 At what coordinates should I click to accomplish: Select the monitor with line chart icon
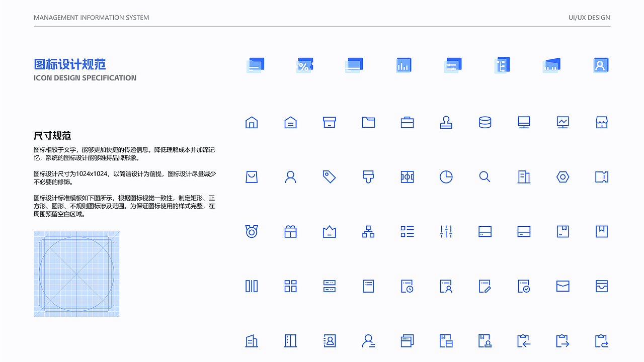point(562,122)
